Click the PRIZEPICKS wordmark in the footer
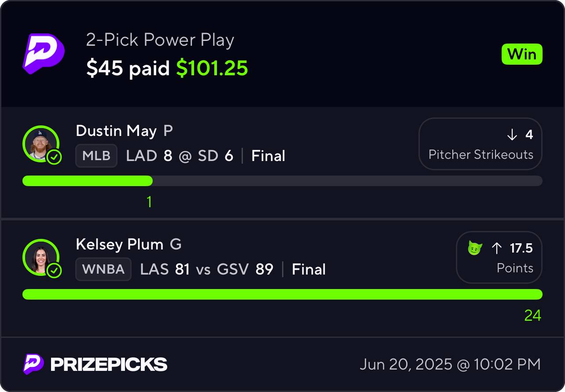Image resolution: width=565 pixels, height=392 pixels. [x=109, y=364]
